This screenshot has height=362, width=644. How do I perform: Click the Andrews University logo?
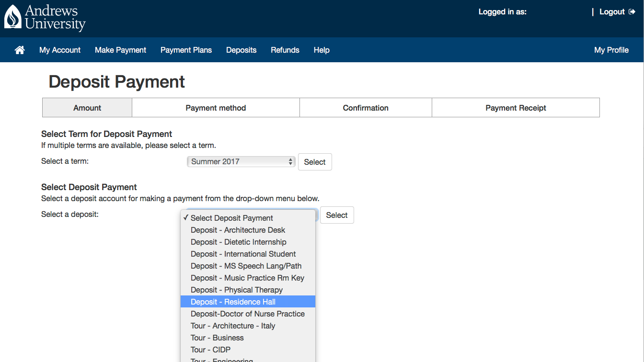point(45,17)
